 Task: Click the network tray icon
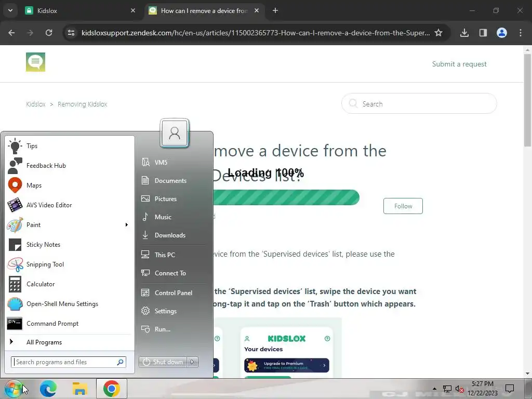[447, 389]
